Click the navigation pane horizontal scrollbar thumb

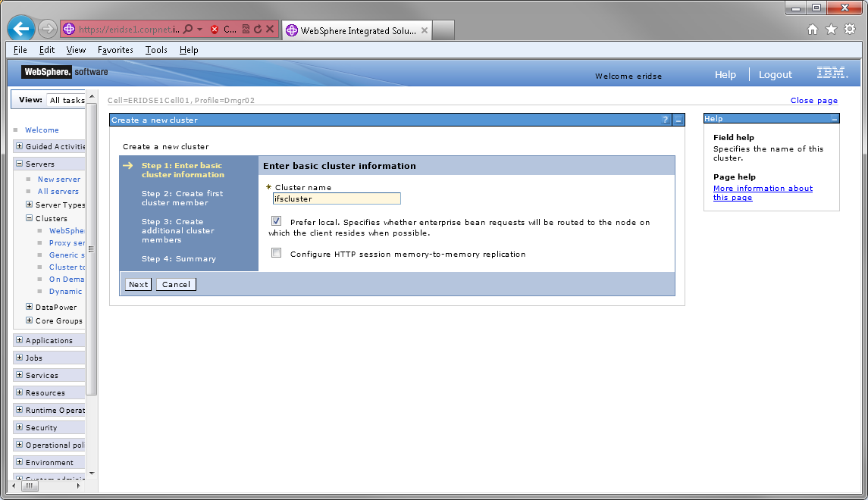30,486
